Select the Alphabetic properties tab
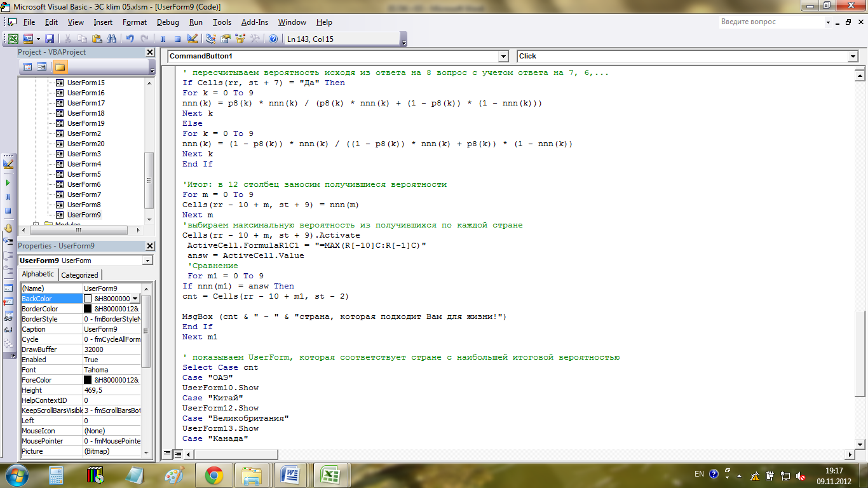 point(38,274)
